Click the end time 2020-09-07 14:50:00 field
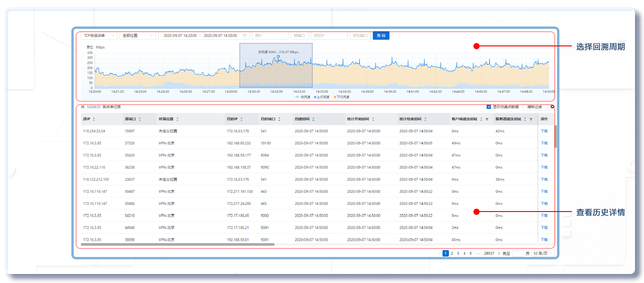Image resolution: width=644 pixels, height=283 pixels. pyautogui.click(x=220, y=35)
